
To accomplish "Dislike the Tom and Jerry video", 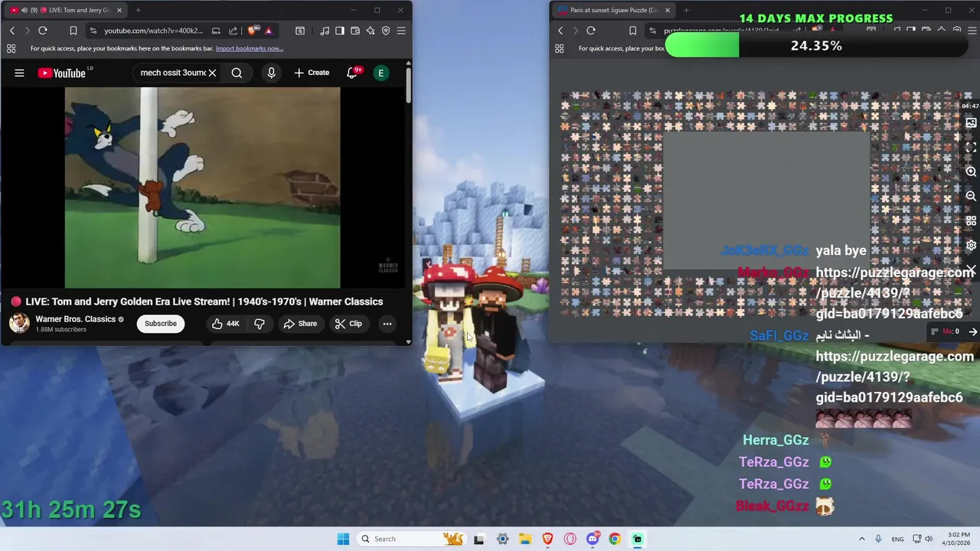I will pyautogui.click(x=260, y=324).
